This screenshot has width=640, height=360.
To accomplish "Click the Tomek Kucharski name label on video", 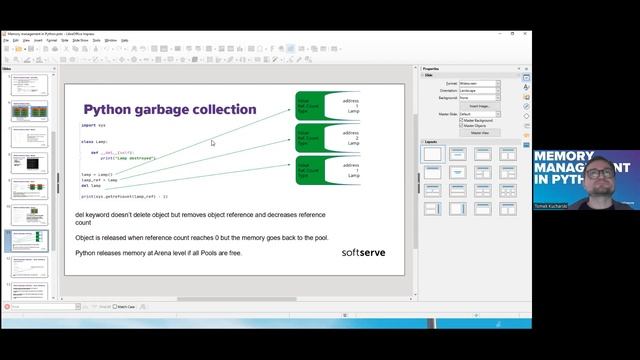I will click(x=551, y=206).
